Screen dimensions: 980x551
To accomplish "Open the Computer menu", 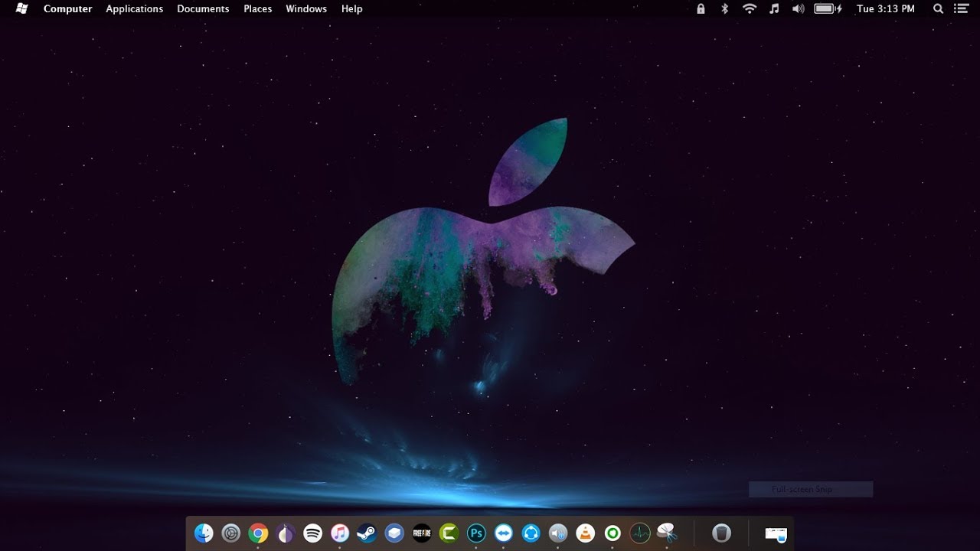I will (67, 9).
